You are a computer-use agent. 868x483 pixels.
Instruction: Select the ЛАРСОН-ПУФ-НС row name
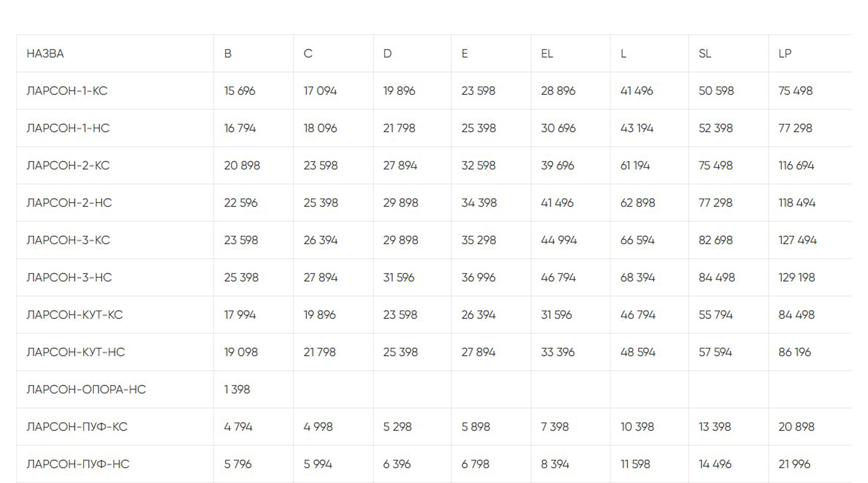click(x=78, y=464)
